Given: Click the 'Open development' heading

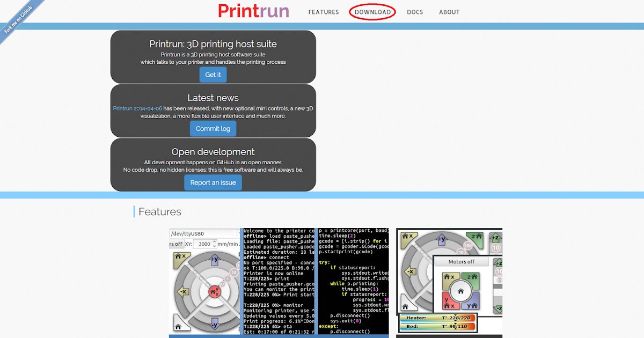Looking at the screenshot, I should click(213, 152).
